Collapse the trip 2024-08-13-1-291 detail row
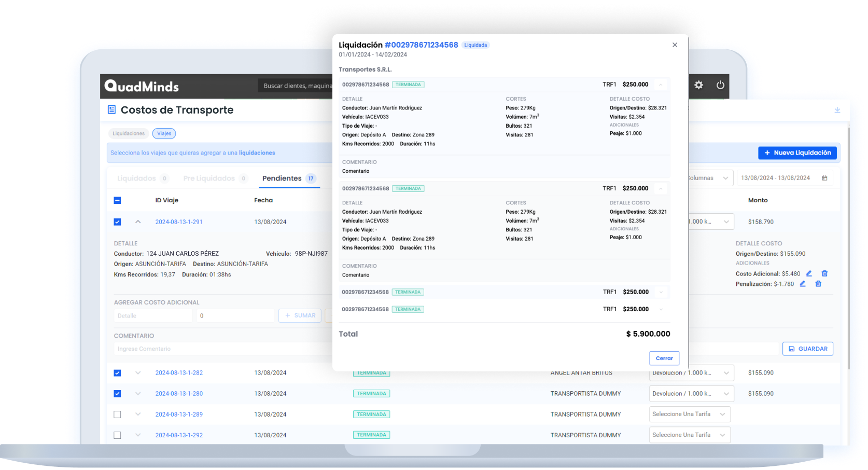Screen dimensions: 868x470 pos(138,222)
